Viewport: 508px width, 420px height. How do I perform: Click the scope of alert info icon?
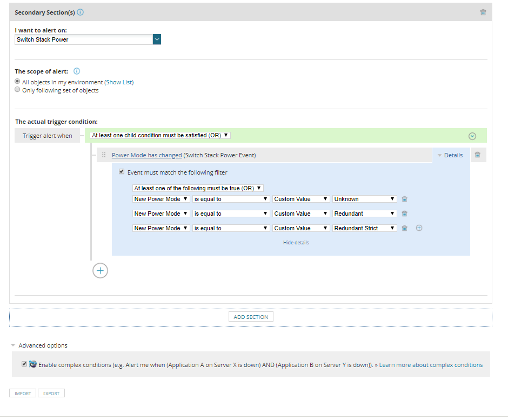coord(76,71)
